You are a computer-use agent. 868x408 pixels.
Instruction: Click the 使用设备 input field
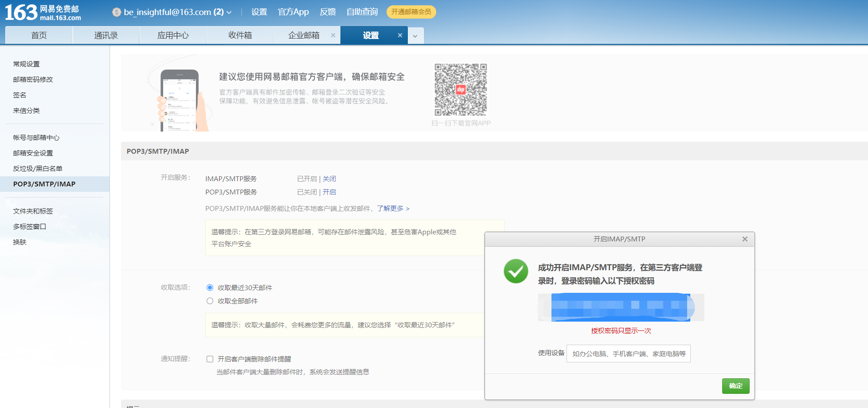point(629,354)
